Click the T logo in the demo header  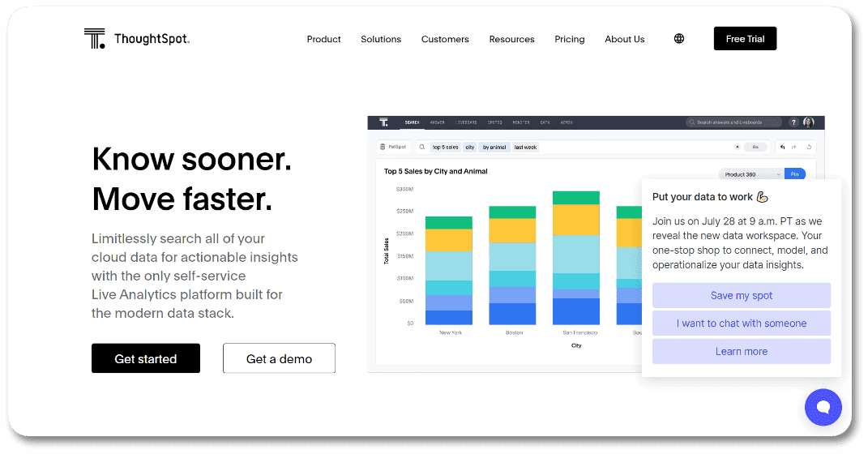pyautogui.click(x=383, y=122)
